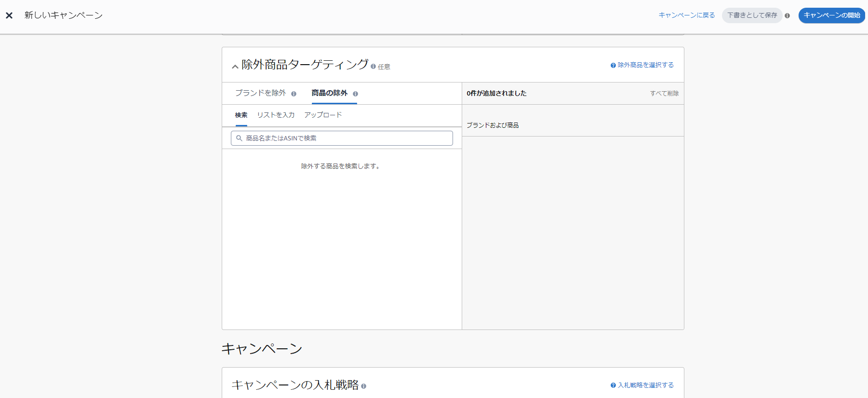Open 入札戦略を選択する help link

click(x=646, y=385)
